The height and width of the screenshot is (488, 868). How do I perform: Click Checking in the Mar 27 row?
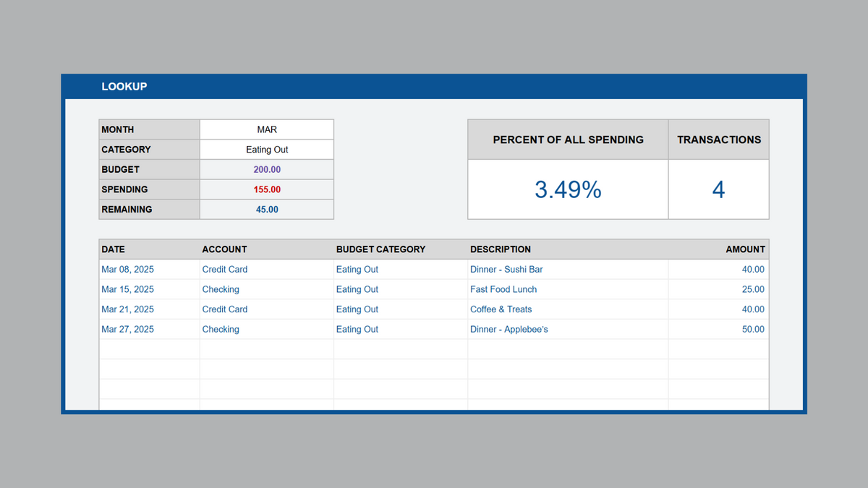(221, 329)
